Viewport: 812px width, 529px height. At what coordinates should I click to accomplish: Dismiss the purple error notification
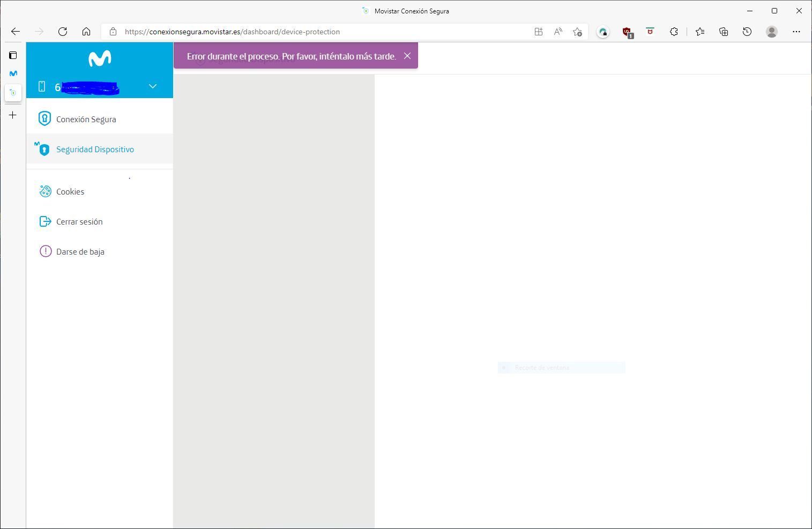coord(407,56)
